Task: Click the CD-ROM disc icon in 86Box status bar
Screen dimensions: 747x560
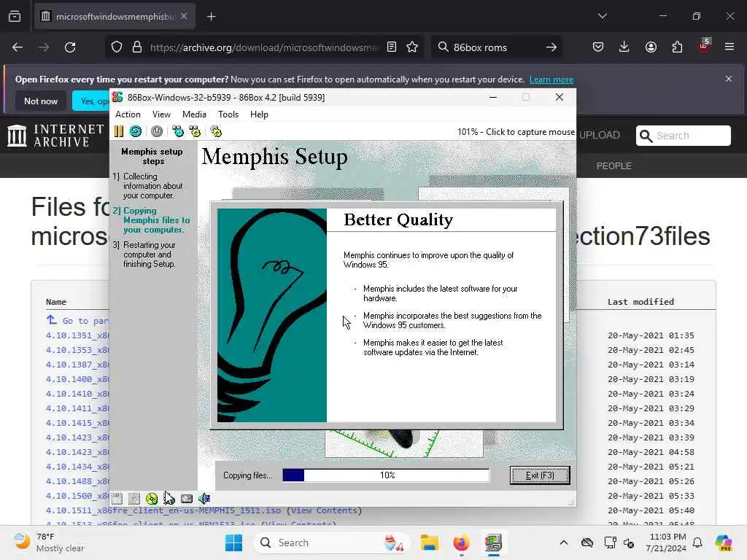Action: [152, 499]
